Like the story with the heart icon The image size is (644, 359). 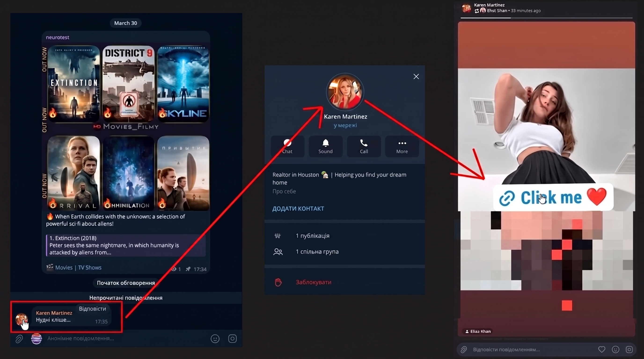tap(602, 349)
